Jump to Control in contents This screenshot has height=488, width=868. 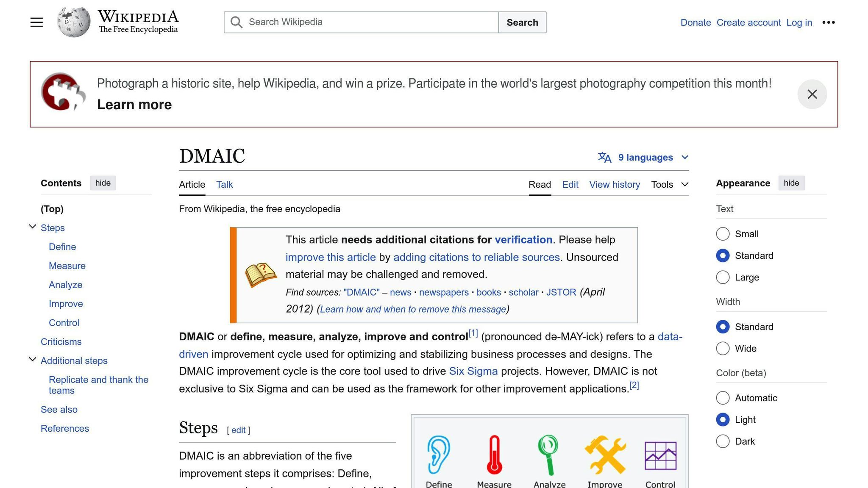(64, 323)
